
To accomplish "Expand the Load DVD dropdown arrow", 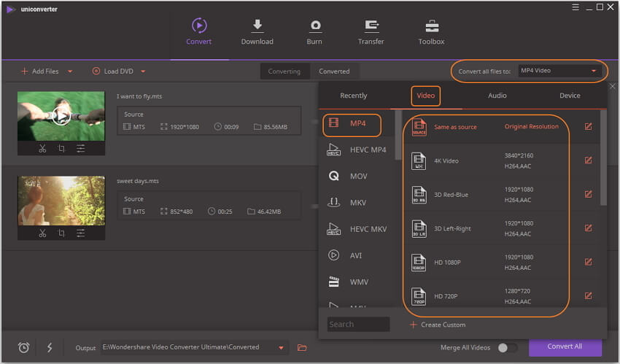I will click(143, 71).
